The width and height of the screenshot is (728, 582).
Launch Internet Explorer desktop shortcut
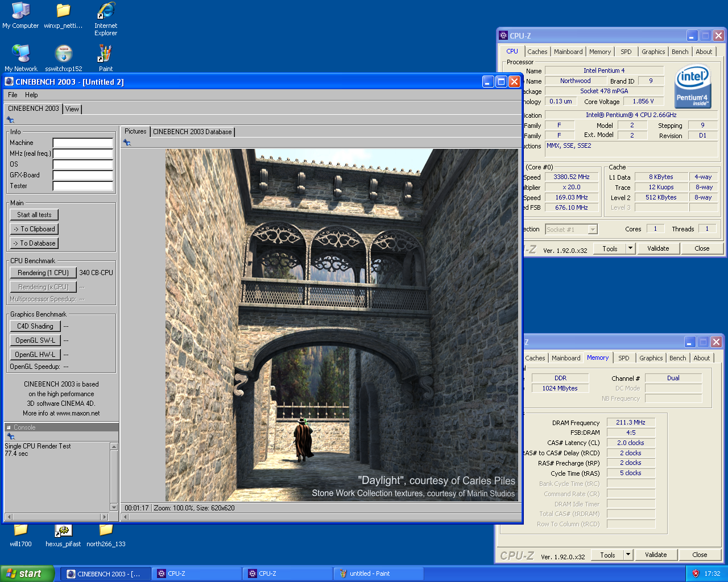coord(106,19)
